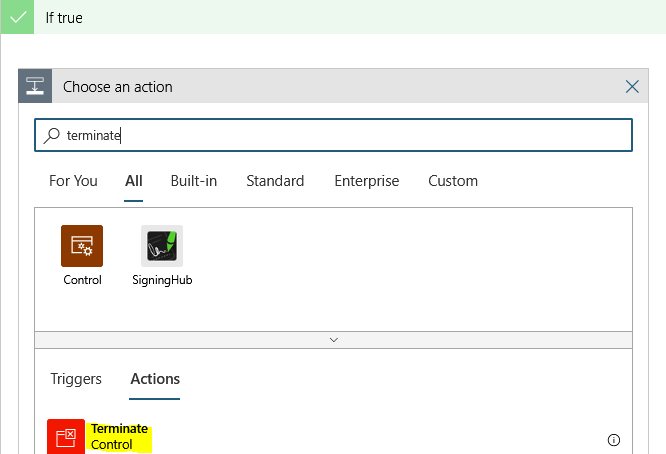Switch to the For You tab

[x=73, y=181]
